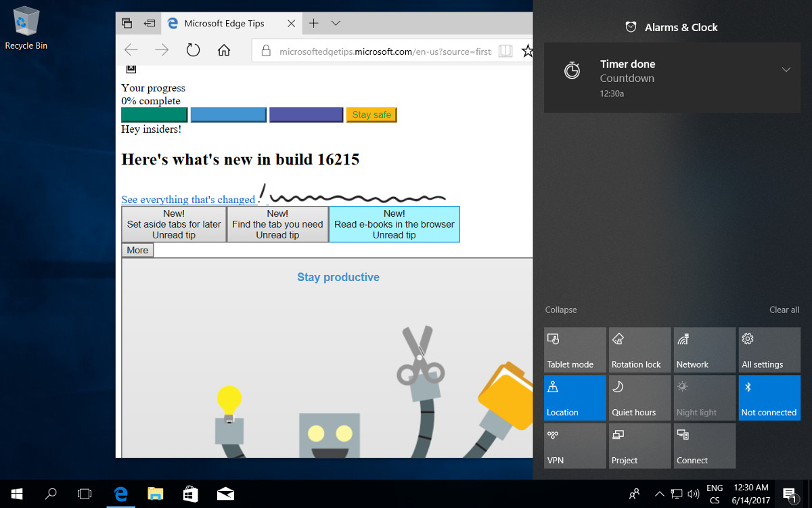Click volume speaker icon in tray
This screenshot has width=812, height=508.
click(694, 494)
